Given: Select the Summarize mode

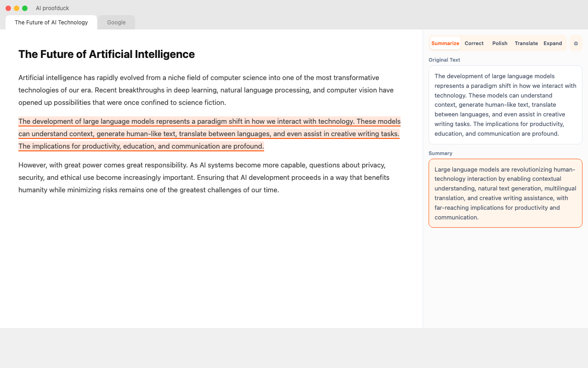Looking at the screenshot, I should coord(445,43).
